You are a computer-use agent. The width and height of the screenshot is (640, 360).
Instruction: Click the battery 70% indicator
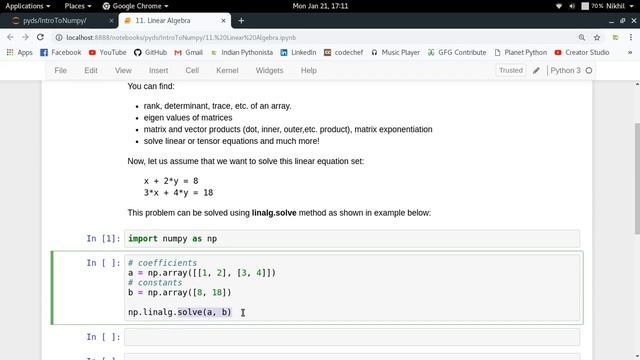[592, 6]
